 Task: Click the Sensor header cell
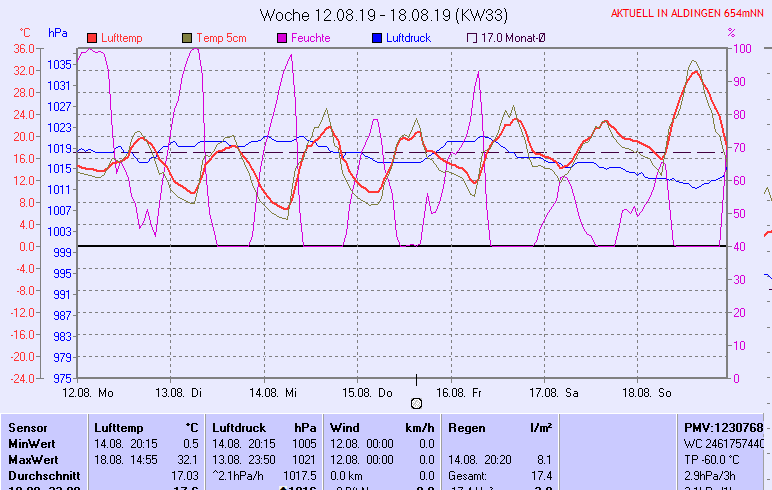27,427
